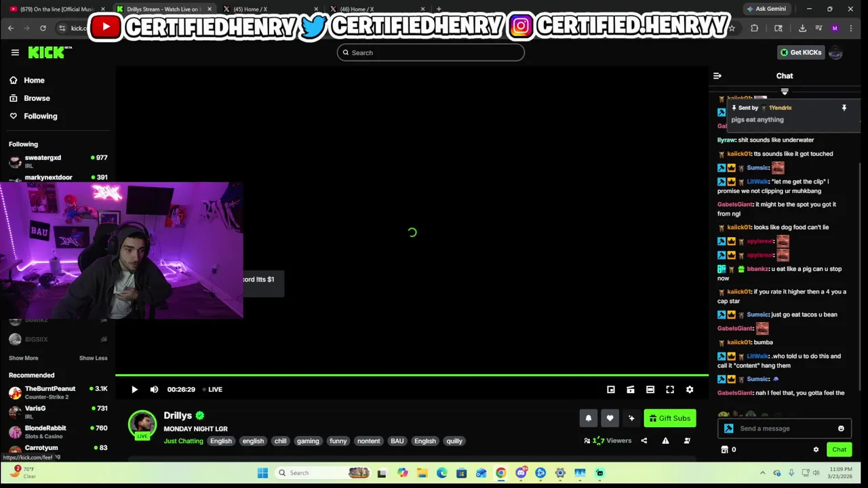The width and height of the screenshot is (868, 488).
Task: Click the green Chat send button
Action: [x=839, y=449]
